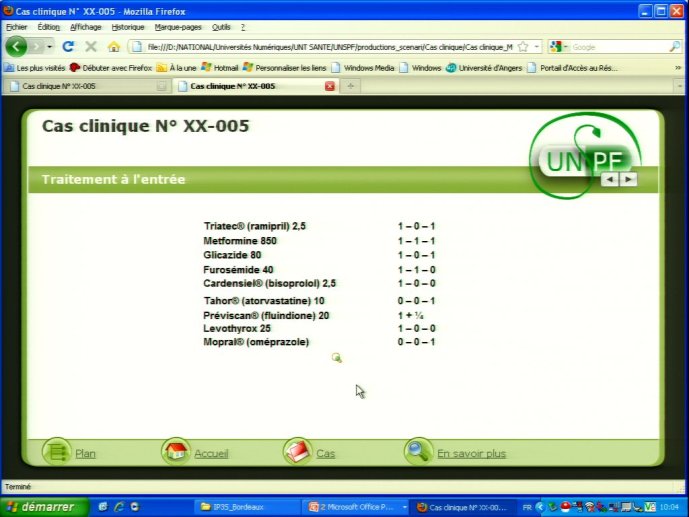Open the list all tabs dropdown
Image resolution: width=689 pixels, height=517 pixels.
tap(680, 87)
